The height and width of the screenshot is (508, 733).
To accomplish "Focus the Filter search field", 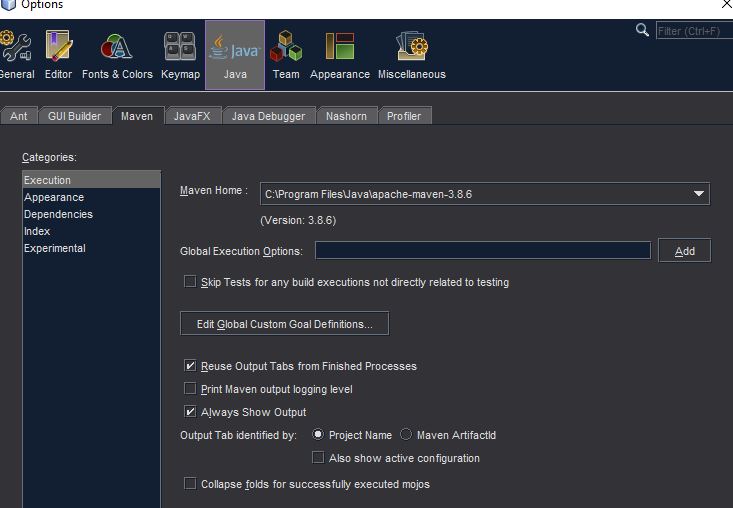I will point(694,31).
